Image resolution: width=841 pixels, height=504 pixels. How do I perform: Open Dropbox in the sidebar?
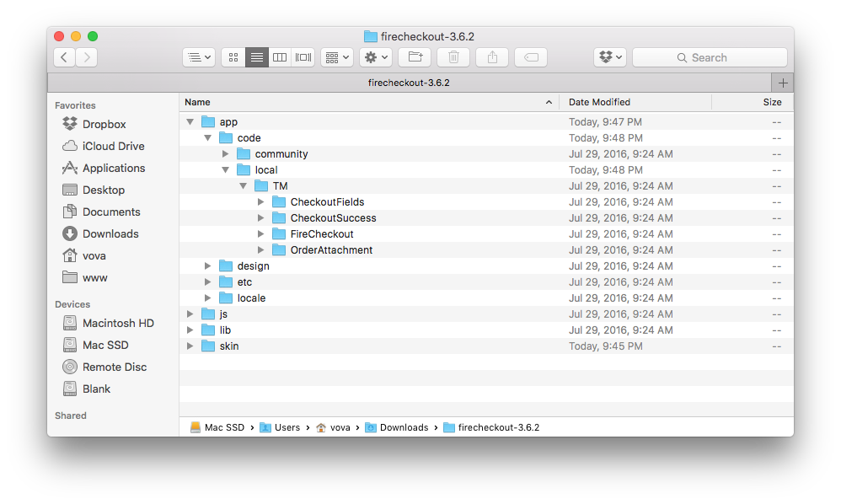click(94, 124)
